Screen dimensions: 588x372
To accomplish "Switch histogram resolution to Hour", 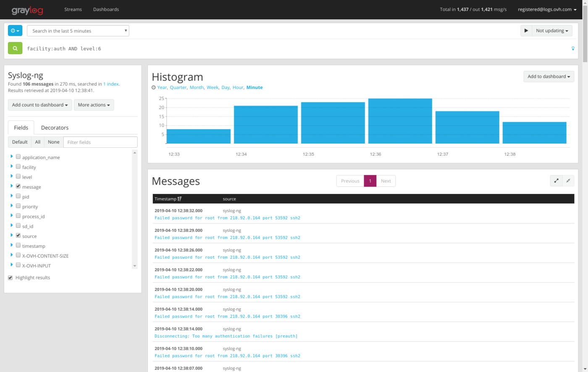I will (238, 87).
